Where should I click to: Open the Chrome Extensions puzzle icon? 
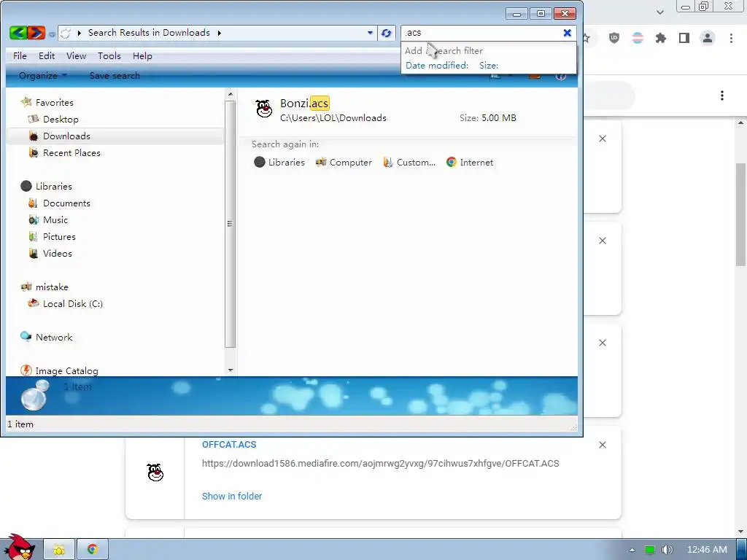point(660,38)
